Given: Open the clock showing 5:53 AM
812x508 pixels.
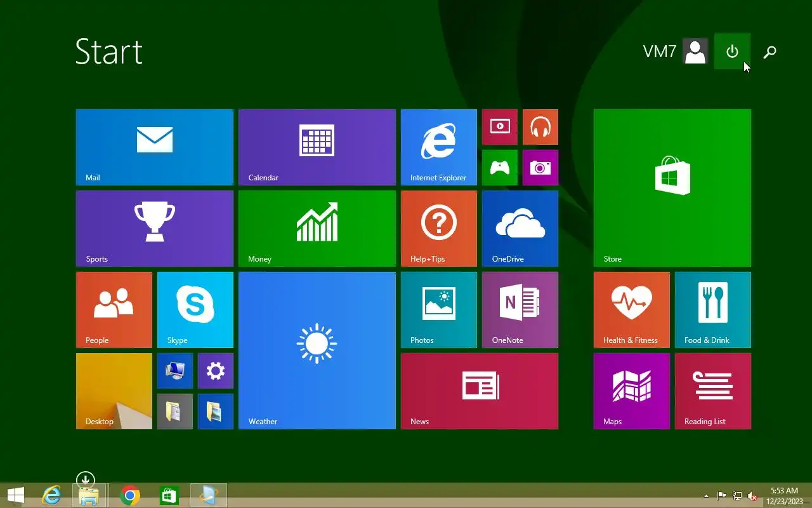Looking at the screenshot, I should [785, 496].
